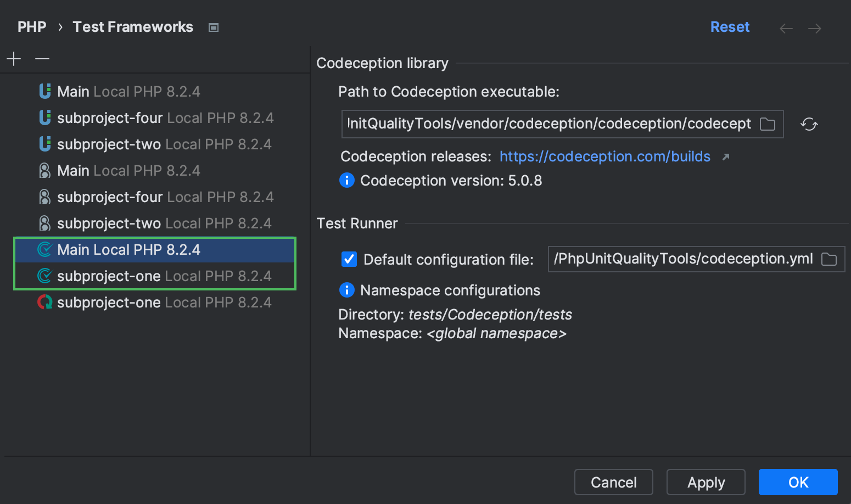Select the subproject-one Codeception entry
The width and height of the screenshot is (851, 504).
[x=154, y=276]
